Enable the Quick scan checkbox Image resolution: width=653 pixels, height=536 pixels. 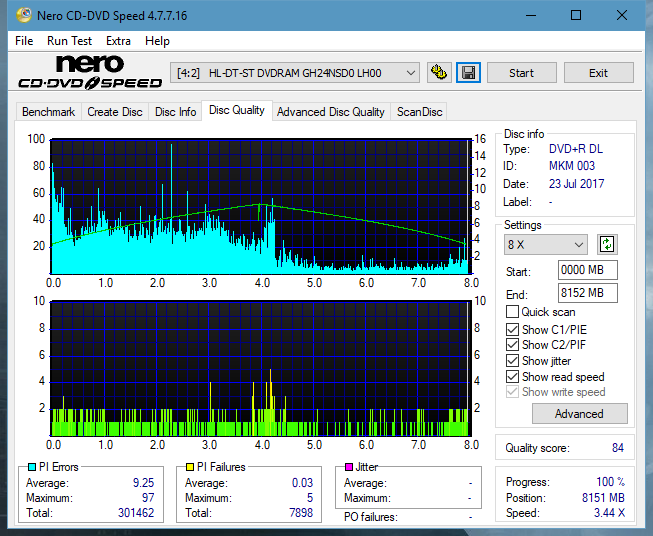(x=512, y=312)
